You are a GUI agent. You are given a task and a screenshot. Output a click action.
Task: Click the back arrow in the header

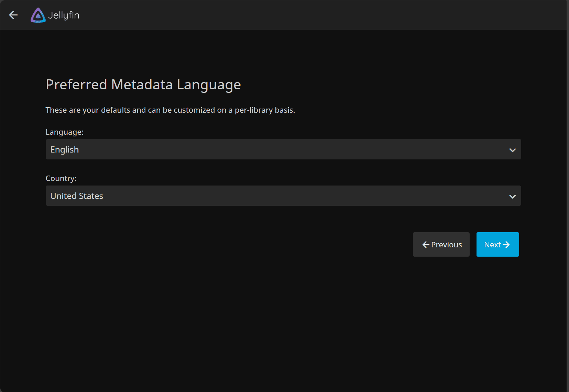click(13, 15)
